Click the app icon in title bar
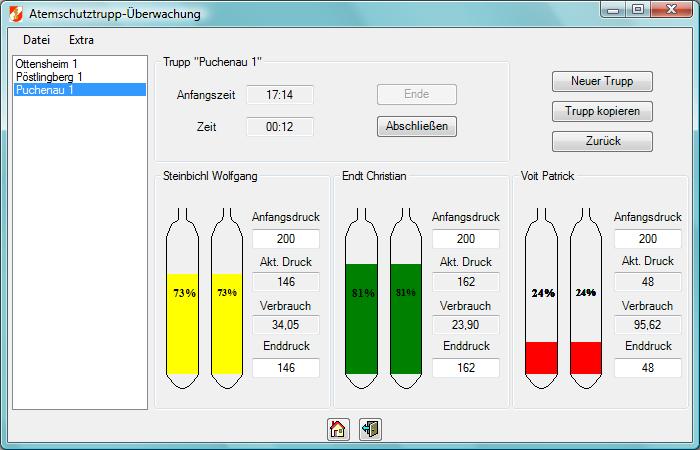700x450 pixels. point(16,14)
